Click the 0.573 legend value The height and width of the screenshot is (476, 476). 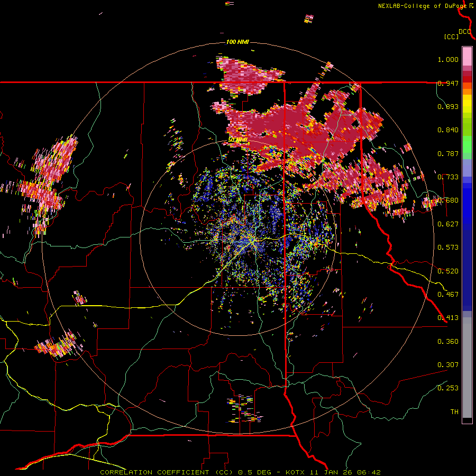pyautogui.click(x=448, y=248)
